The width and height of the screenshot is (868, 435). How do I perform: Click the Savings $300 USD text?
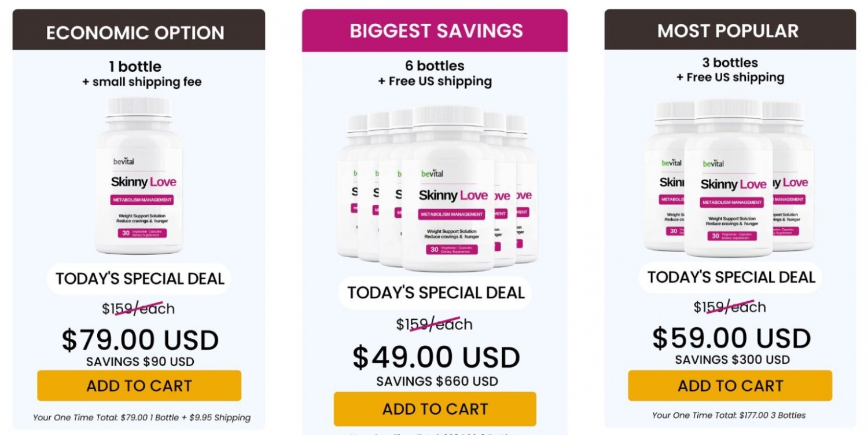pos(732,360)
